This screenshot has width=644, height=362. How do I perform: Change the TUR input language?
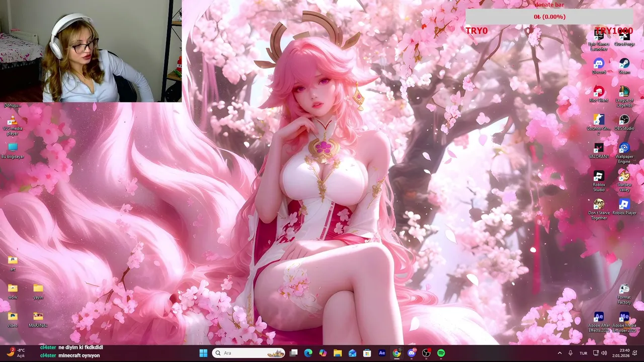pos(583,353)
